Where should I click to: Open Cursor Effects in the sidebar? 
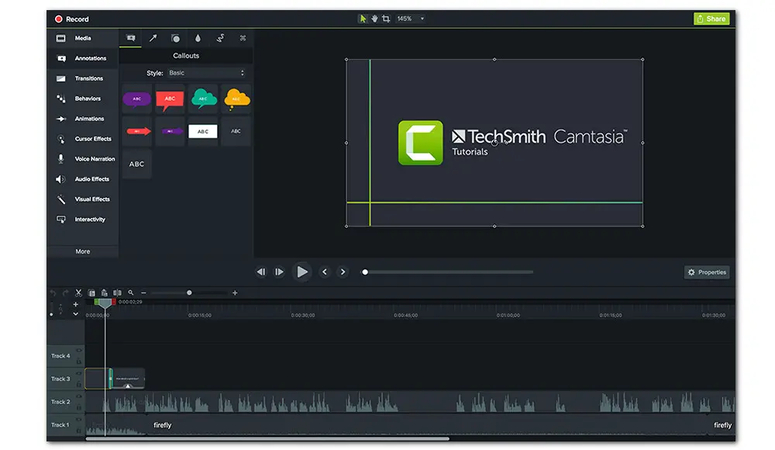click(83, 139)
